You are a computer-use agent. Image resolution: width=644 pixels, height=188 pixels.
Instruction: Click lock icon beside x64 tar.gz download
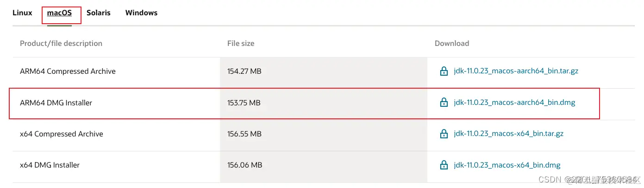pos(444,134)
